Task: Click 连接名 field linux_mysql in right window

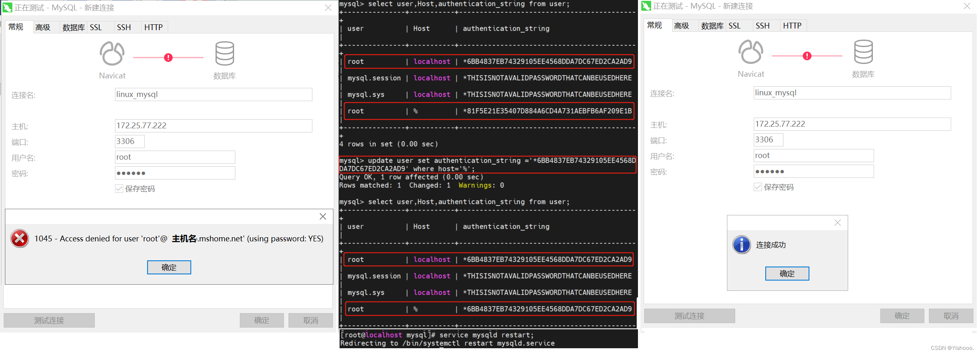Action: pyautogui.click(x=852, y=93)
